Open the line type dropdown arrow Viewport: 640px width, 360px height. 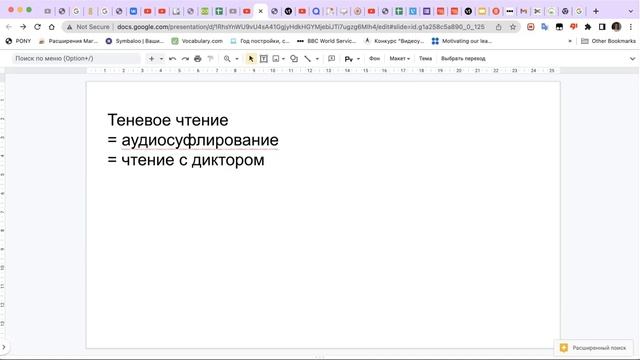point(317,59)
